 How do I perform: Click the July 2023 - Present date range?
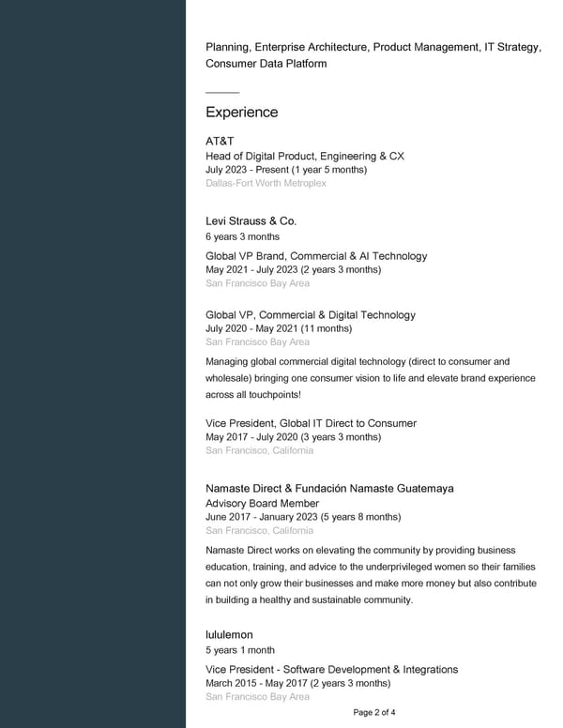click(286, 170)
